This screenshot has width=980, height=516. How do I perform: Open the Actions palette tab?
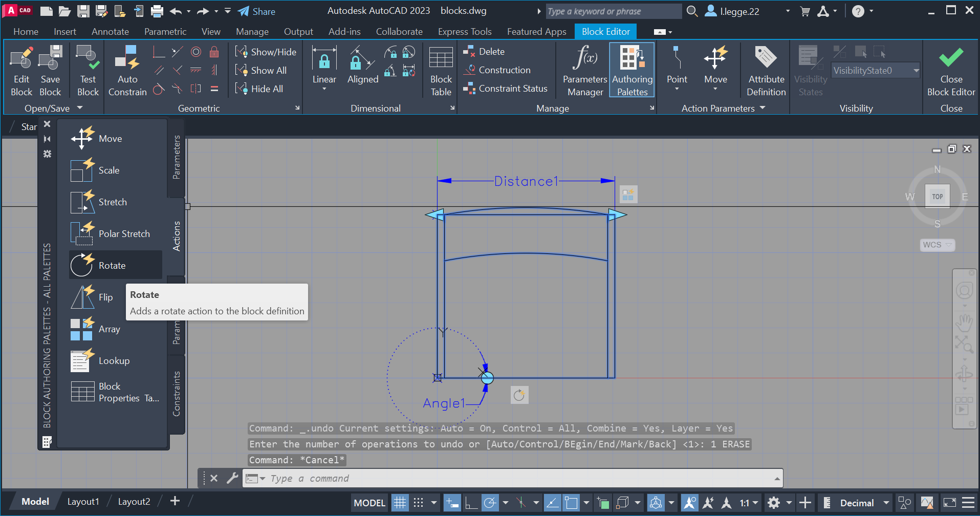pyautogui.click(x=176, y=236)
